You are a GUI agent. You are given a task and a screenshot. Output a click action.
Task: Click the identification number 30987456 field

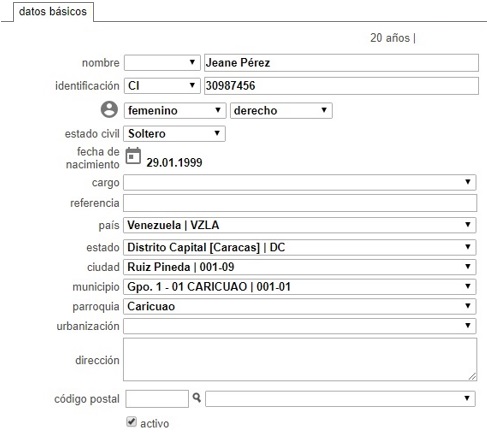tap(341, 86)
